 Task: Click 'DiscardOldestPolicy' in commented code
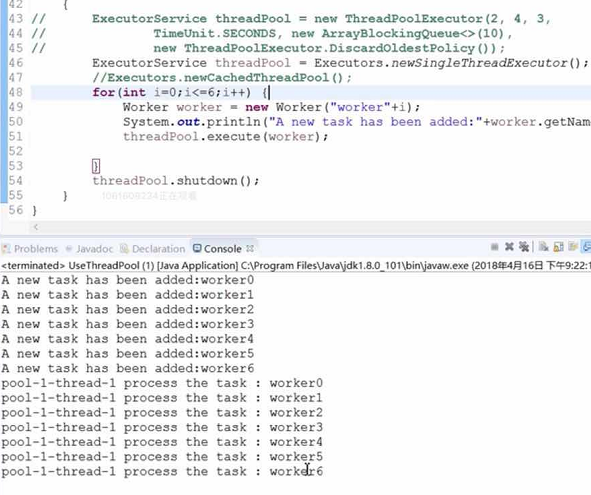pyautogui.click(x=403, y=48)
